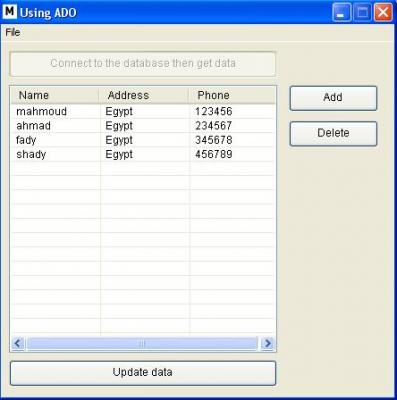397x400 pixels.
Task: Click the Egypt address in shady's row
Action: coord(119,154)
